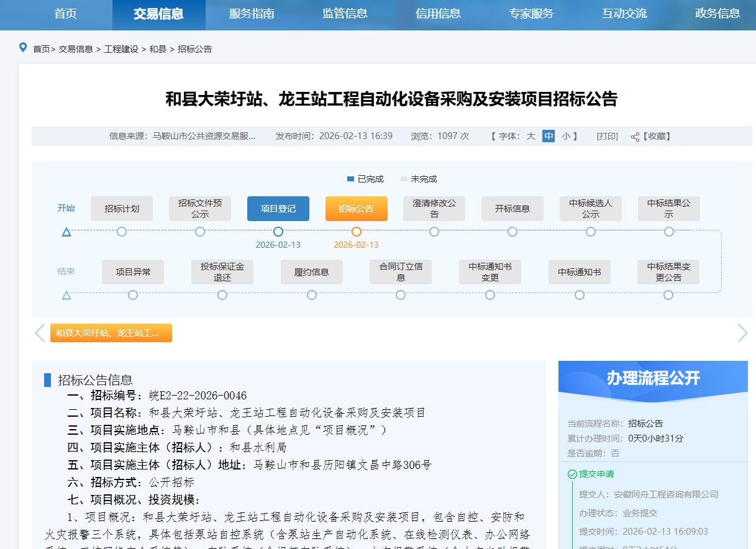
Task: Go to 工程建设 in the breadcrumb
Action: pyautogui.click(x=121, y=49)
